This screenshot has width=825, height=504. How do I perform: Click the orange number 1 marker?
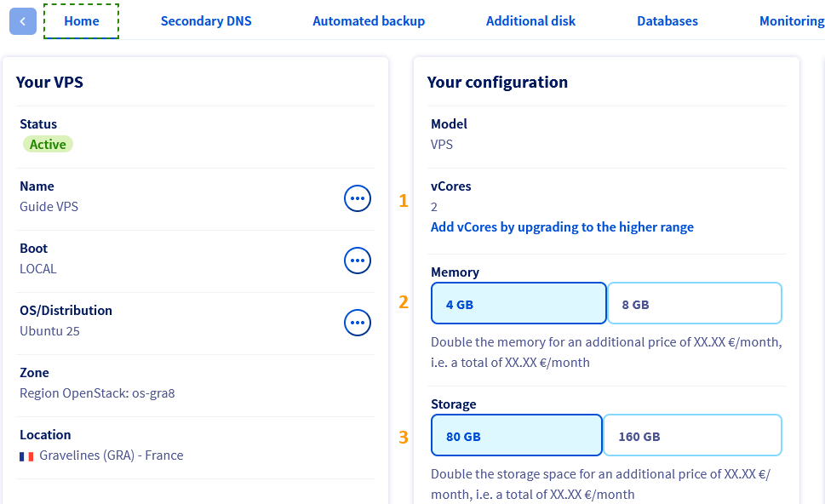pos(404,201)
